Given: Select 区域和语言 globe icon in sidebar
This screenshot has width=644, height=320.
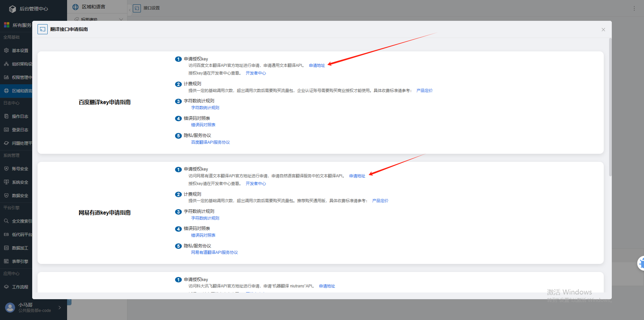Looking at the screenshot, I should pos(6,91).
